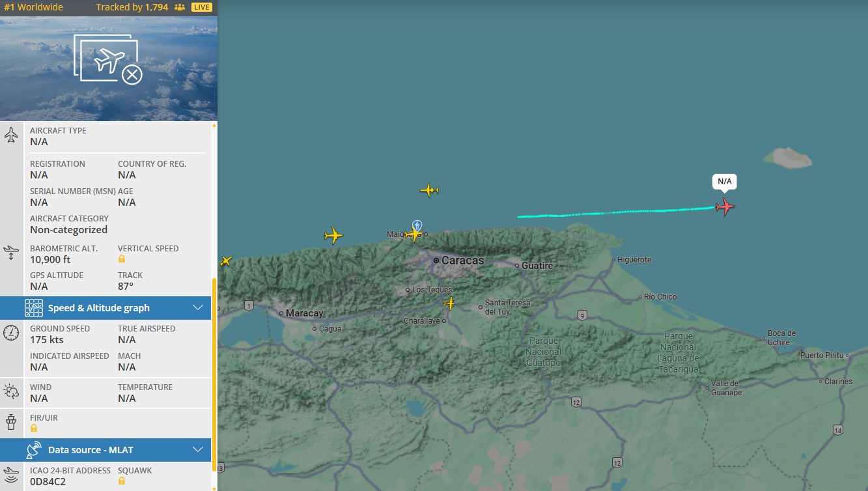Open the Speed & Altitude graph section header

click(99, 308)
